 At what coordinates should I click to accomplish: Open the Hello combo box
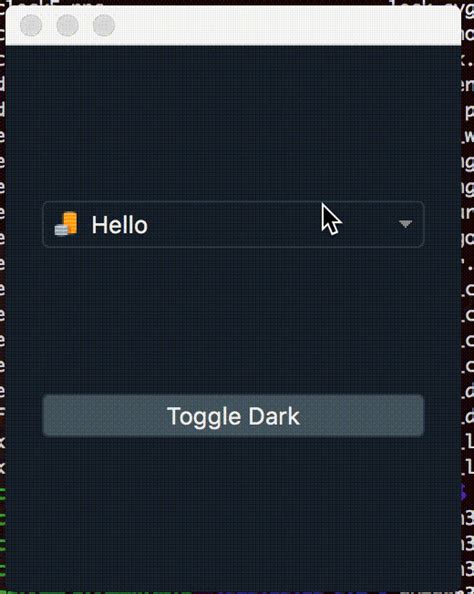click(233, 224)
